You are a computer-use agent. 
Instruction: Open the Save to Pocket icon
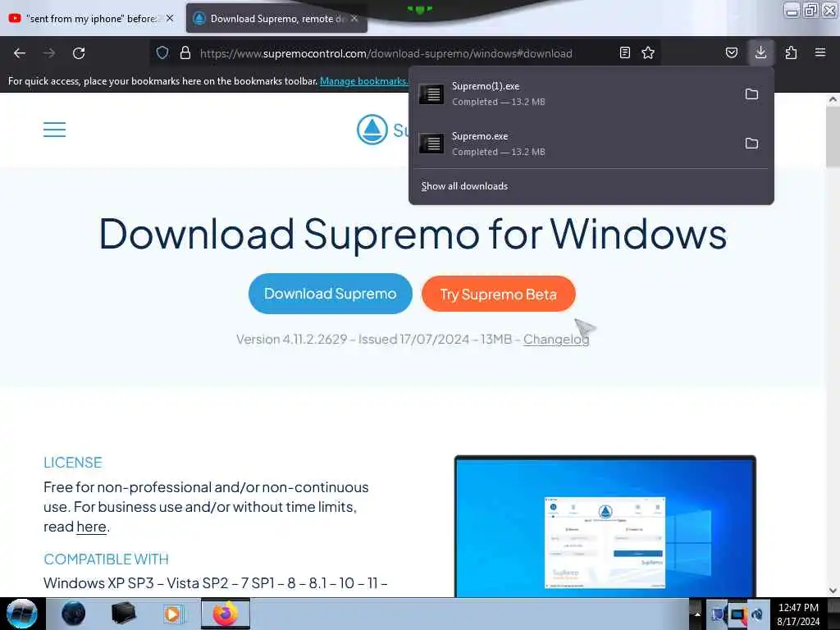(731, 52)
